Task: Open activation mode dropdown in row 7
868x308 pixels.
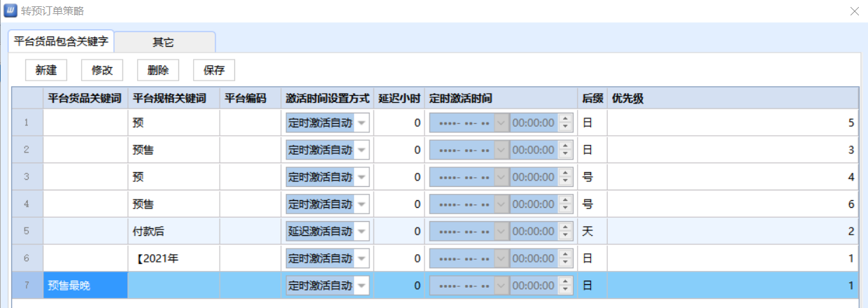Action: [x=362, y=285]
